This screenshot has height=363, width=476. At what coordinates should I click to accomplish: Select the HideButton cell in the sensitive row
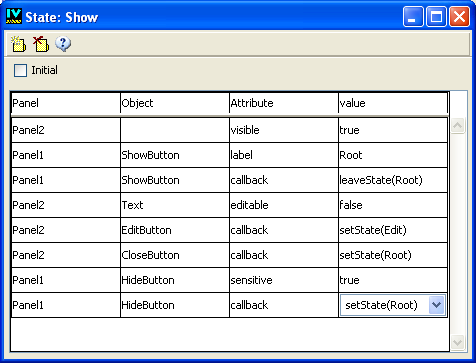pyautogui.click(x=175, y=280)
